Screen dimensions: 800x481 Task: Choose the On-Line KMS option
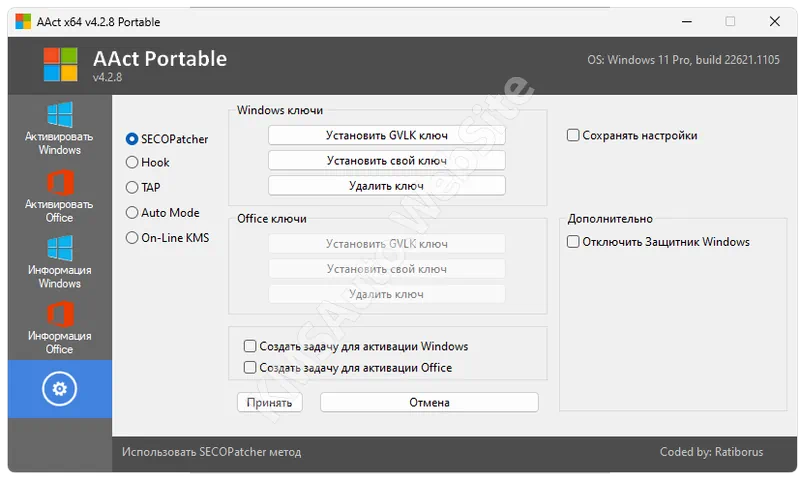[132, 238]
